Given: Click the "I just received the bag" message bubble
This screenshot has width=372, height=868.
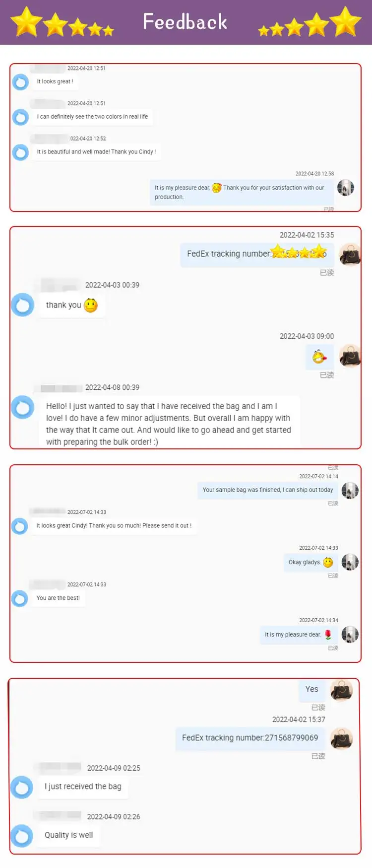Looking at the screenshot, I should 83,787.
